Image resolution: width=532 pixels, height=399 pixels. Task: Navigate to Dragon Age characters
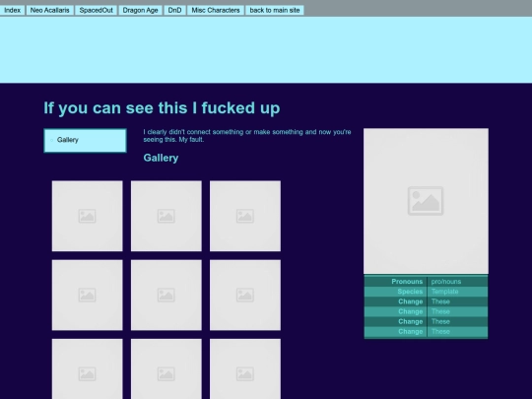pyautogui.click(x=140, y=10)
